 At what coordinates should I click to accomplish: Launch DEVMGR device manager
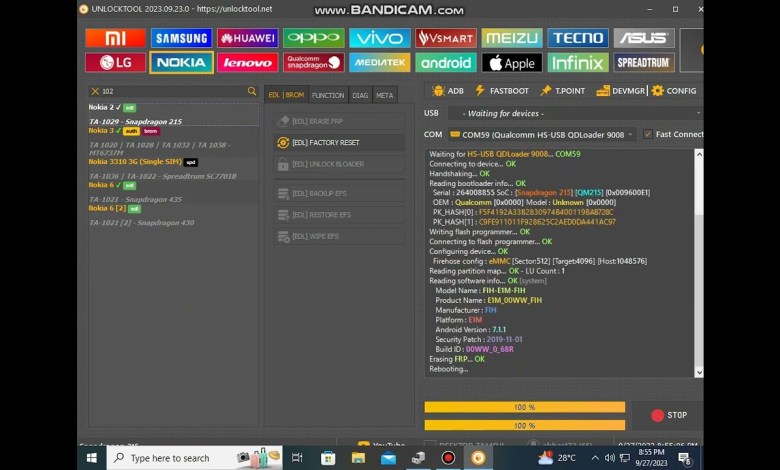(620, 91)
